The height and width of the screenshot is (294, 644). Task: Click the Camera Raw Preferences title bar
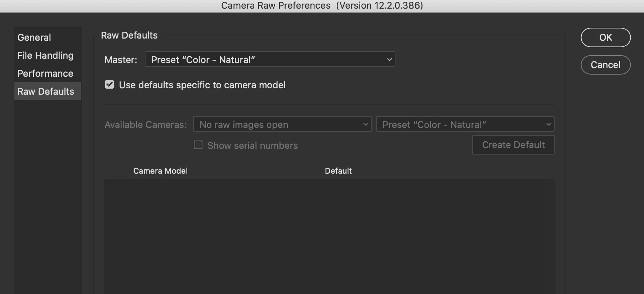coord(322,6)
